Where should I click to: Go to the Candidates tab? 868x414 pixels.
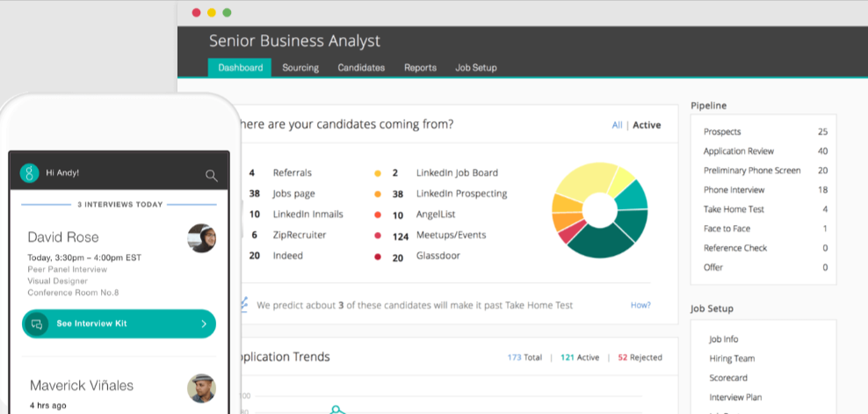pyautogui.click(x=361, y=68)
